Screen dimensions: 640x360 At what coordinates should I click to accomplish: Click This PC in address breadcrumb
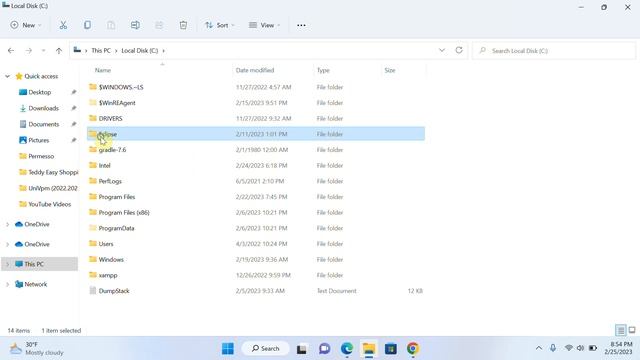point(101,51)
